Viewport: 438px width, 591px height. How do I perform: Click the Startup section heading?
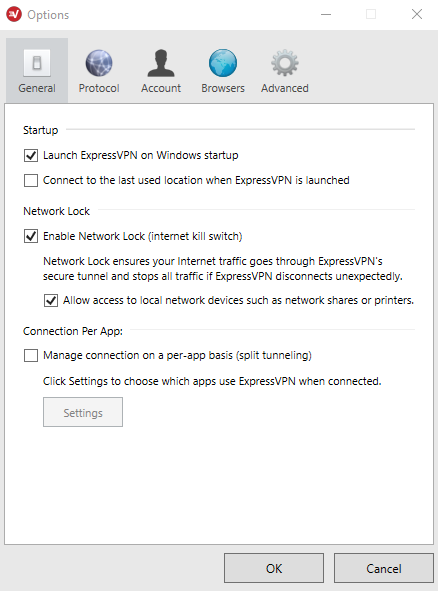click(x=41, y=130)
